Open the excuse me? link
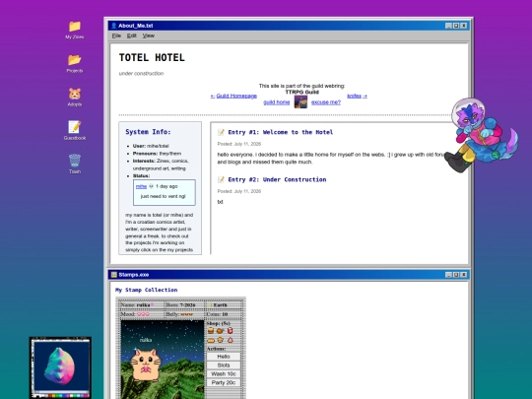The image size is (532, 399). 326,102
